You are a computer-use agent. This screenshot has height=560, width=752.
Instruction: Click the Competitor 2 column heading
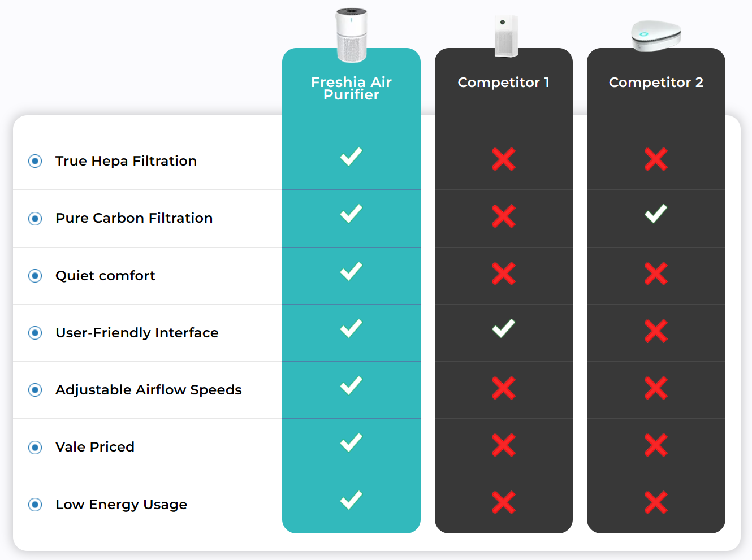(x=656, y=83)
